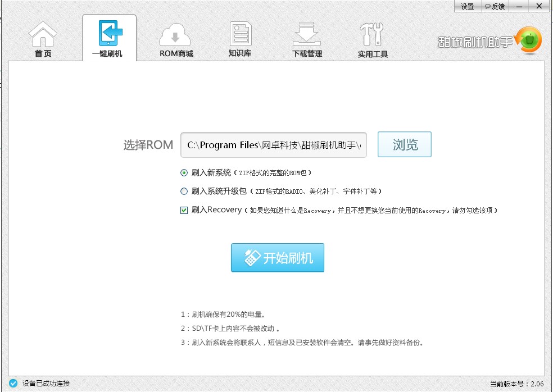Screen dimensions: 553x392
Task: Select the 刷入系统升级包 radio button
Action: [184, 191]
